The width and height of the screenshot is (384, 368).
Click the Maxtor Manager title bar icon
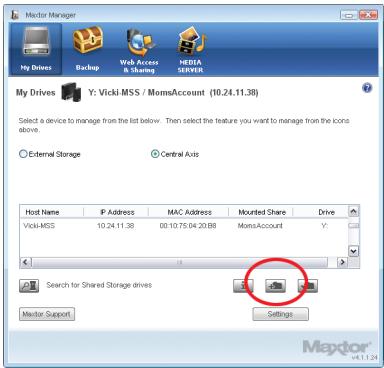pos(15,15)
